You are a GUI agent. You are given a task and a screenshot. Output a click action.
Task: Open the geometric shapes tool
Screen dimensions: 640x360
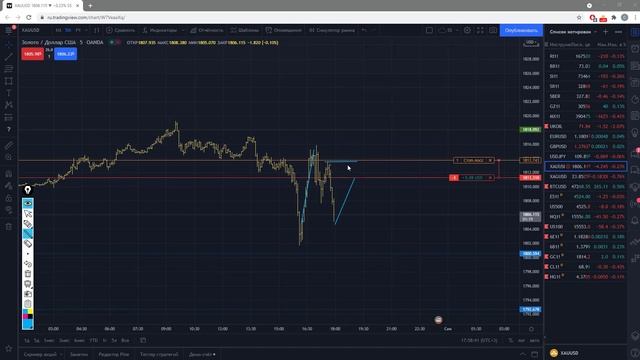(x=9, y=81)
